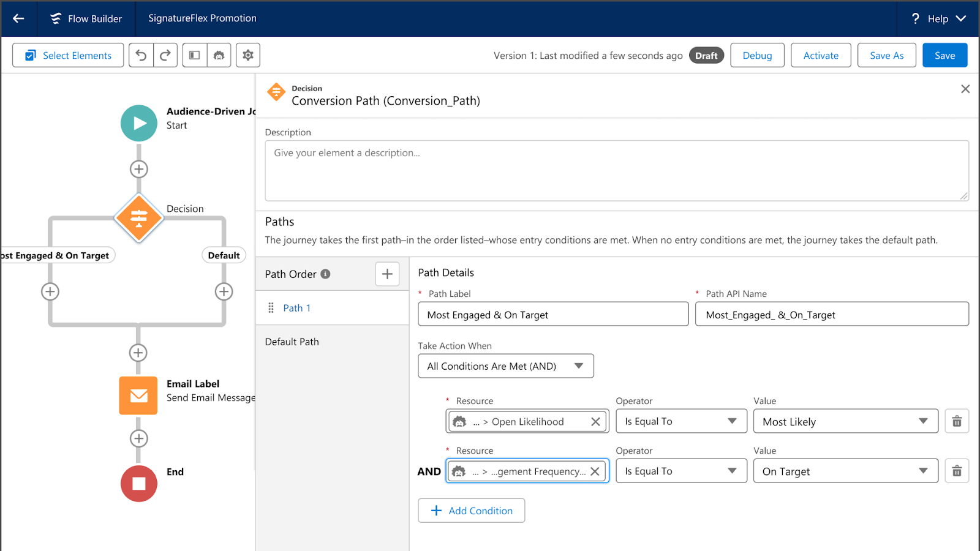980x551 pixels.
Task: Click the back arrow in header
Action: coord(18,18)
